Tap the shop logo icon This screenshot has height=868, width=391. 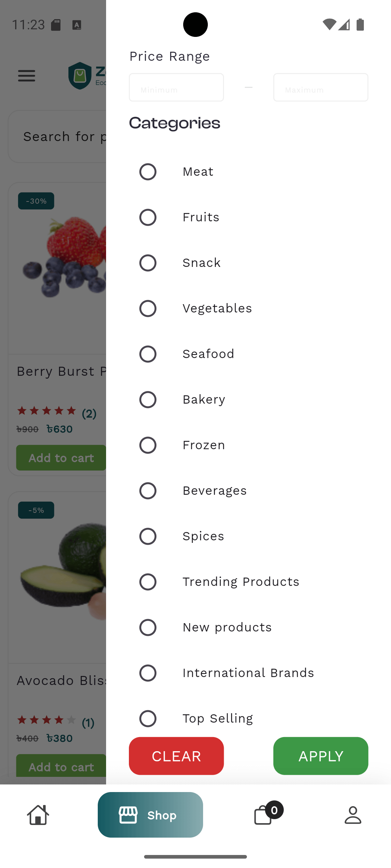coord(80,76)
